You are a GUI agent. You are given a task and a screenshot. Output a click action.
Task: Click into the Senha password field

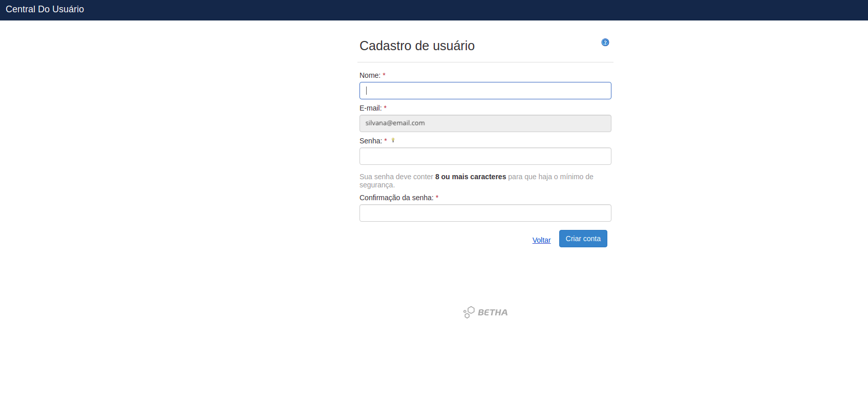click(x=485, y=156)
